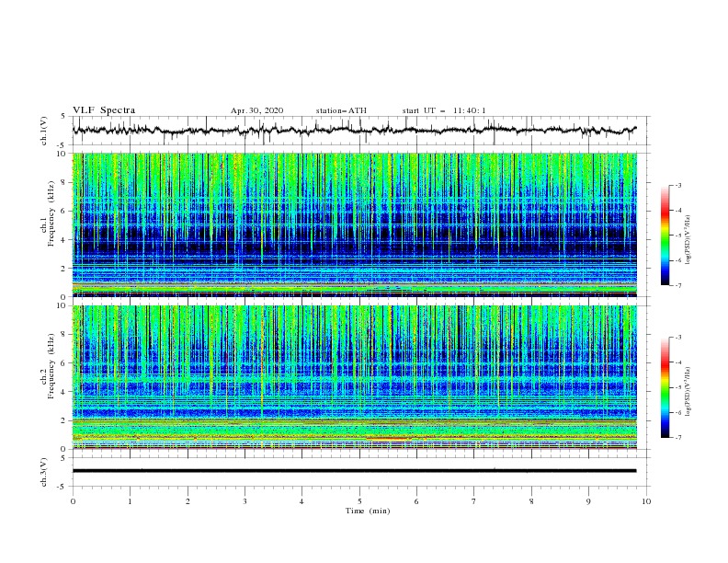Click the time axis tick label "4"
Viewport: 728px width, 563px height.
pos(302,501)
